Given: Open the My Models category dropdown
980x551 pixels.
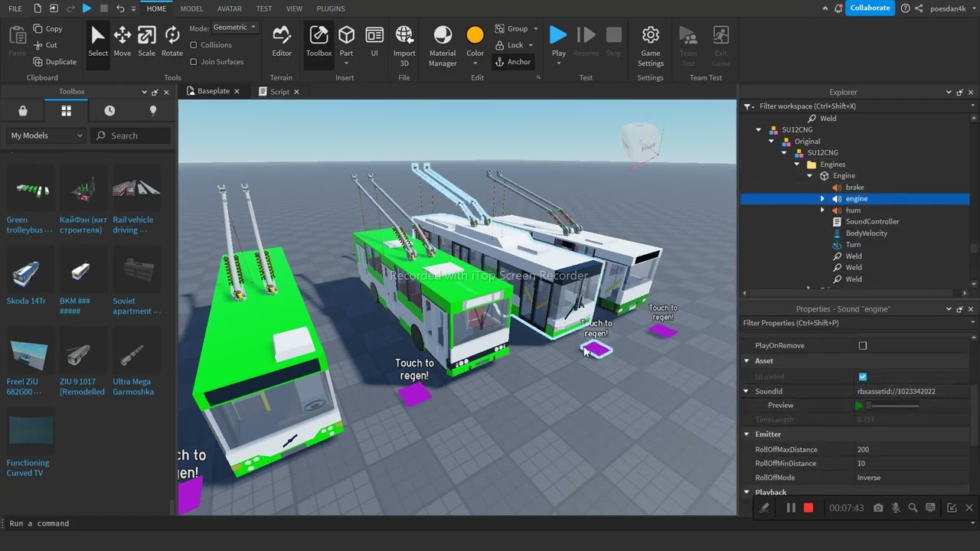Looking at the screenshot, I should coord(47,135).
